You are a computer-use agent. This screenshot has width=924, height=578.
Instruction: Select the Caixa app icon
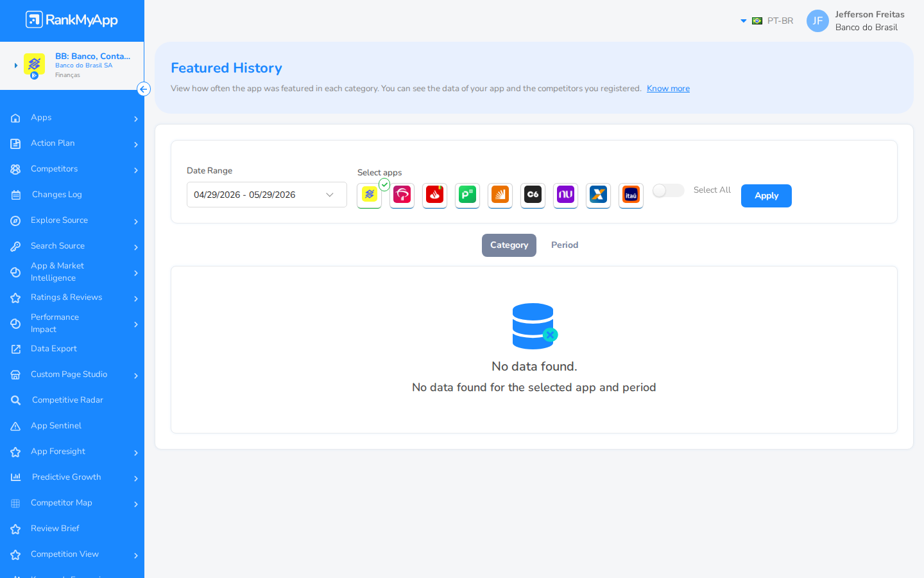[x=598, y=195]
